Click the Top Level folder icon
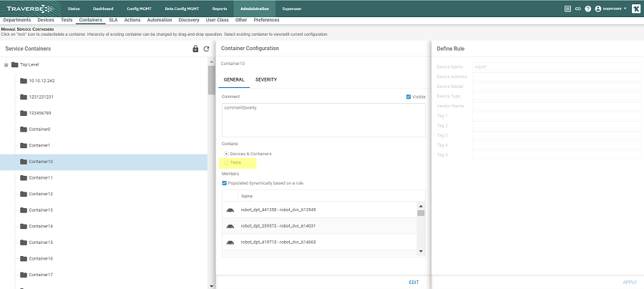This screenshot has width=644, height=289. [x=15, y=64]
